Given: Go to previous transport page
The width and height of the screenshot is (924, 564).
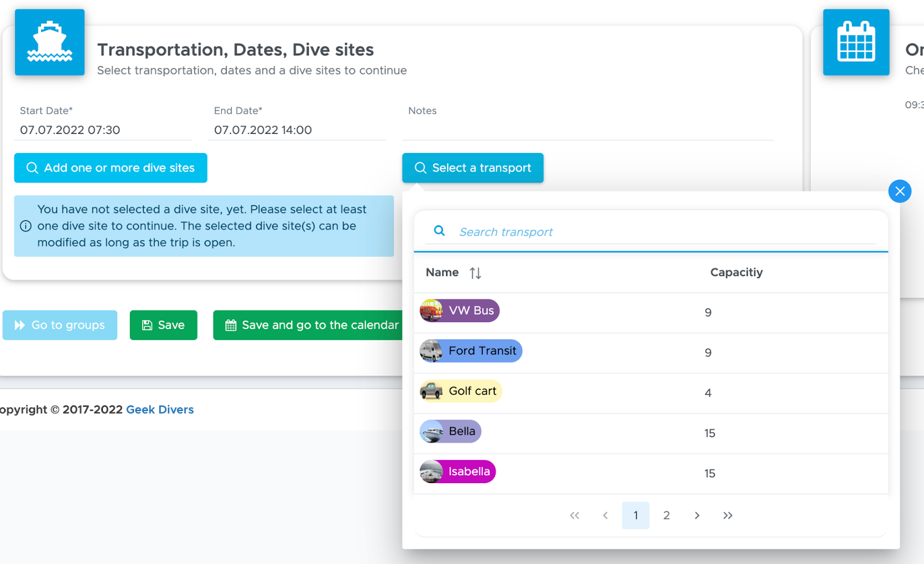Looking at the screenshot, I should (x=605, y=516).
